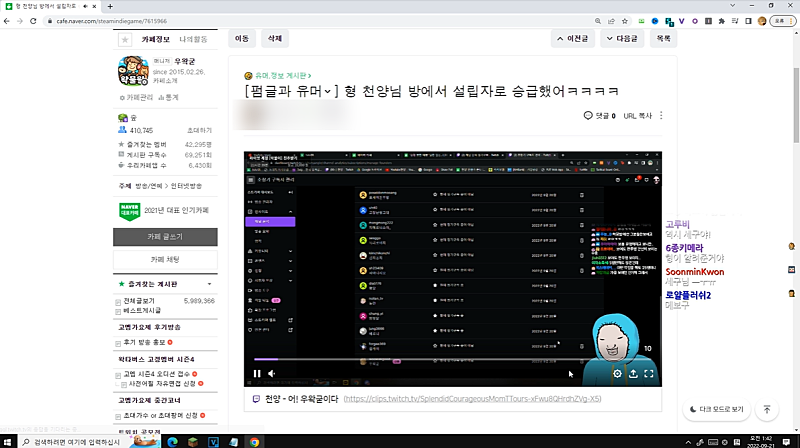
Task: Pause the embedded video
Action: 257,374
